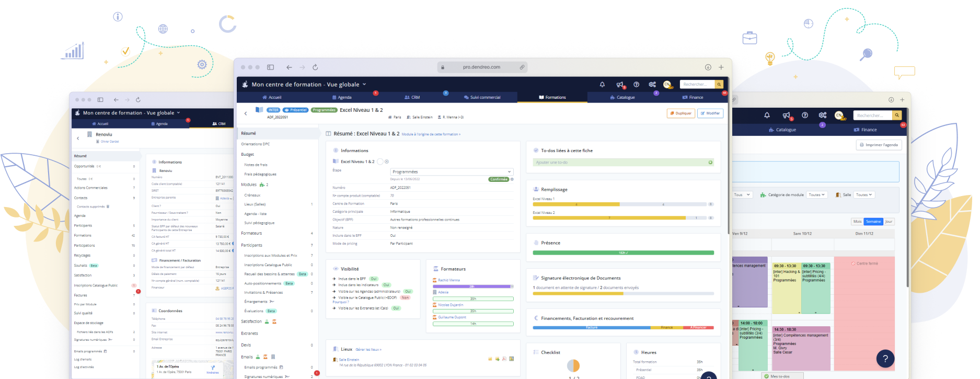
Task: Select Semaine view in right window
Action: (873, 221)
